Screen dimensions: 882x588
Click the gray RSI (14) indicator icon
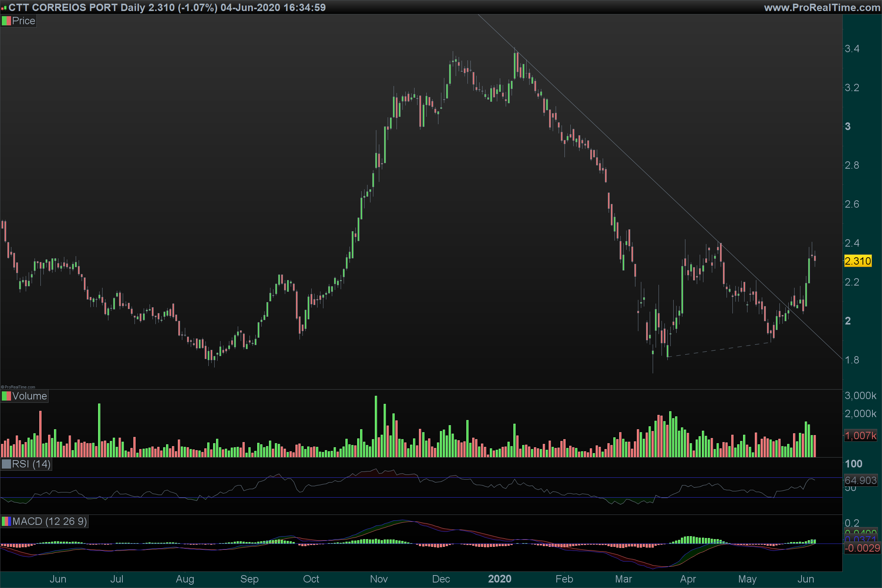(6, 464)
